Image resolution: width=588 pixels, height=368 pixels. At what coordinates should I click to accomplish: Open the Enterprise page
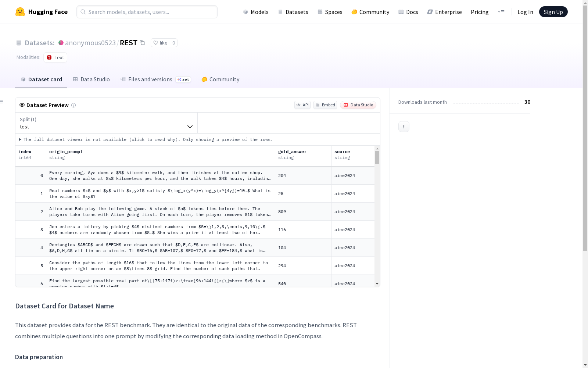[445, 12]
